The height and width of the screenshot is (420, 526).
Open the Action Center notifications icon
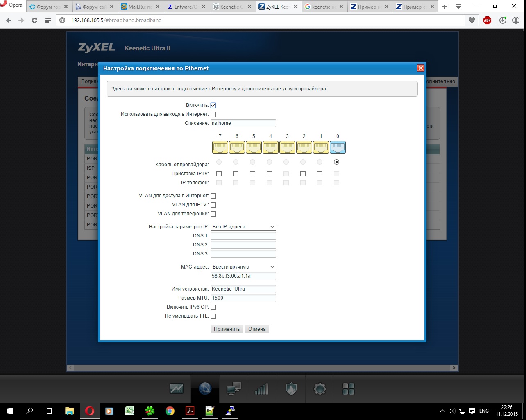pyautogui.click(x=472, y=411)
